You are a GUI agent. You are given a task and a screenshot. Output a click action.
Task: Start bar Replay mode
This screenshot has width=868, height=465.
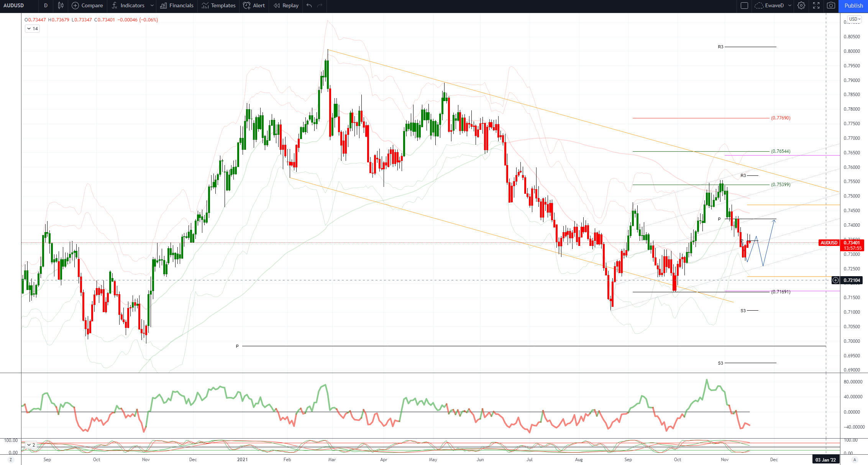pos(286,5)
